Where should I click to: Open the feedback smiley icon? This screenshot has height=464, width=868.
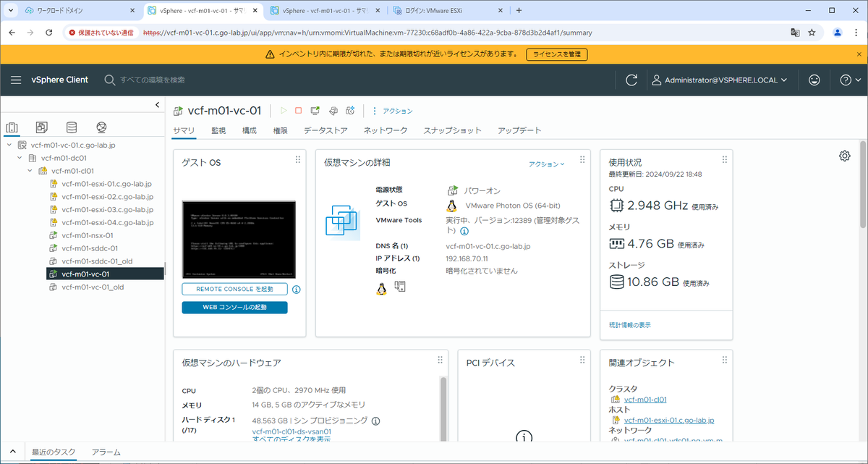pyautogui.click(x=814, y=80)
